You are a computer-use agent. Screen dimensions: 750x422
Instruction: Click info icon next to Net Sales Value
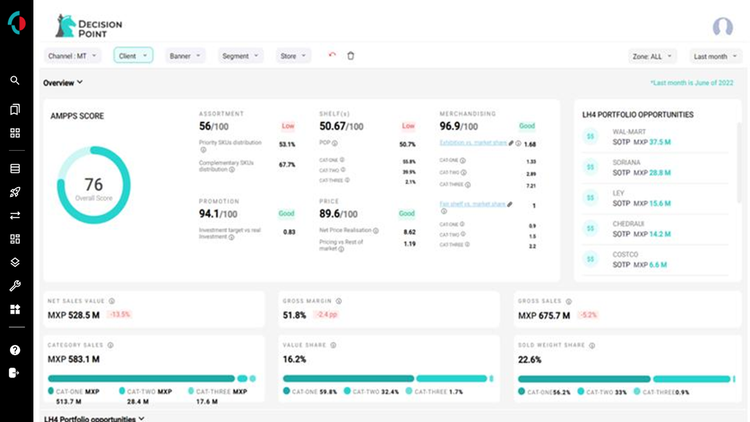[x=111, y=301]
